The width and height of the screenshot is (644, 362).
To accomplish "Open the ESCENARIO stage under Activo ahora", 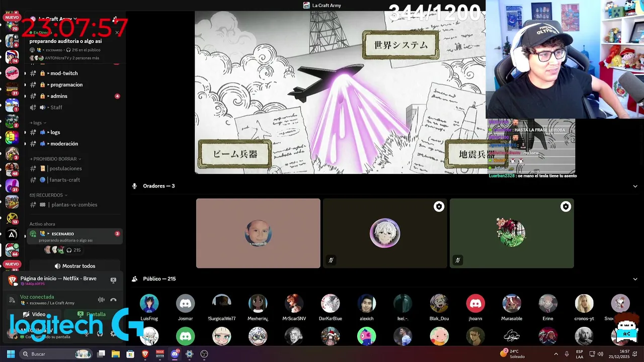I will point(75,236).
